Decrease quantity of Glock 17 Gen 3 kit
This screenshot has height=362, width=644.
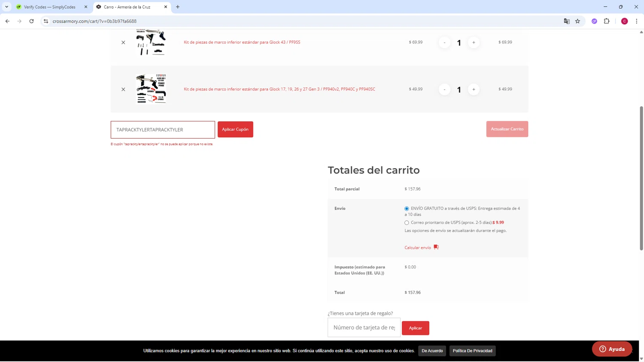coord(444,90)
